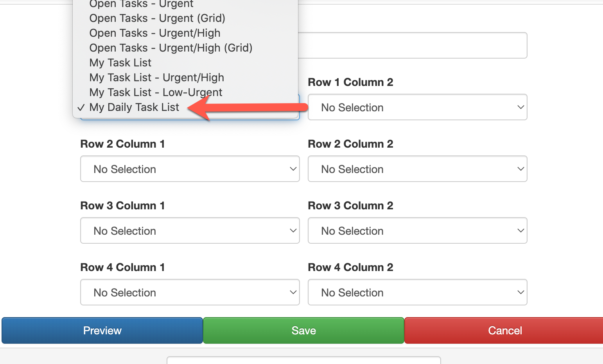Open the Row 2 Column 1 dropdown
Image resolution: width=603 pixels, height=364 pixels.
point(190,169)
